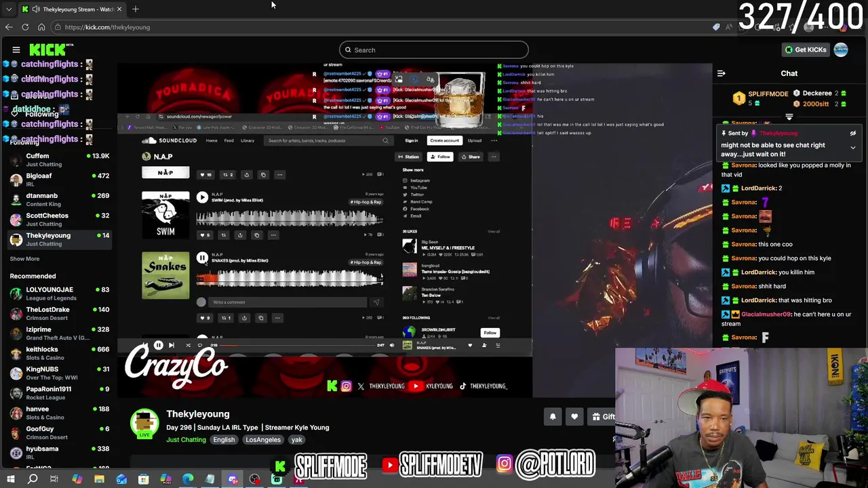
Task: Pause the SNAKES track
Action: click(x=202, y=258)
